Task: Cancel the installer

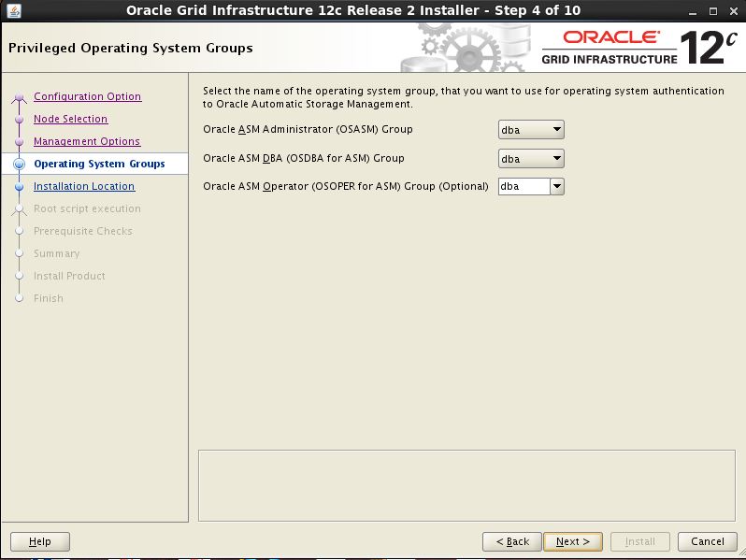Action: [708, 541]
